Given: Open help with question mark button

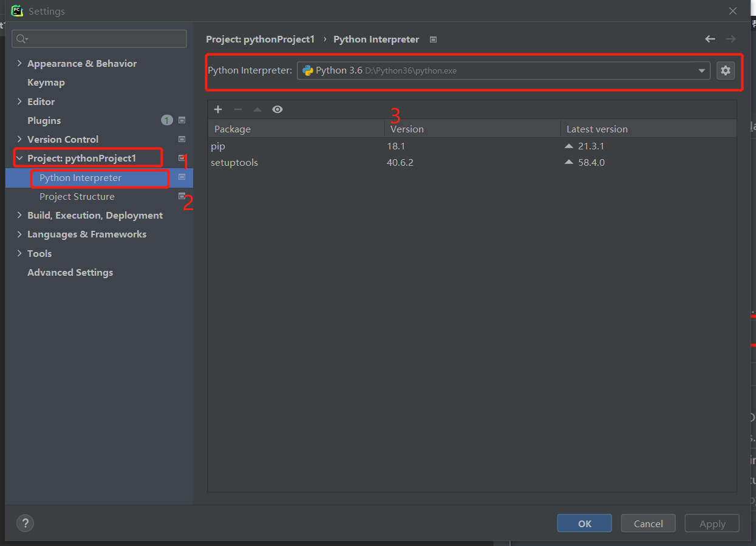Looking at the screenshot, I should pos(25,523).
